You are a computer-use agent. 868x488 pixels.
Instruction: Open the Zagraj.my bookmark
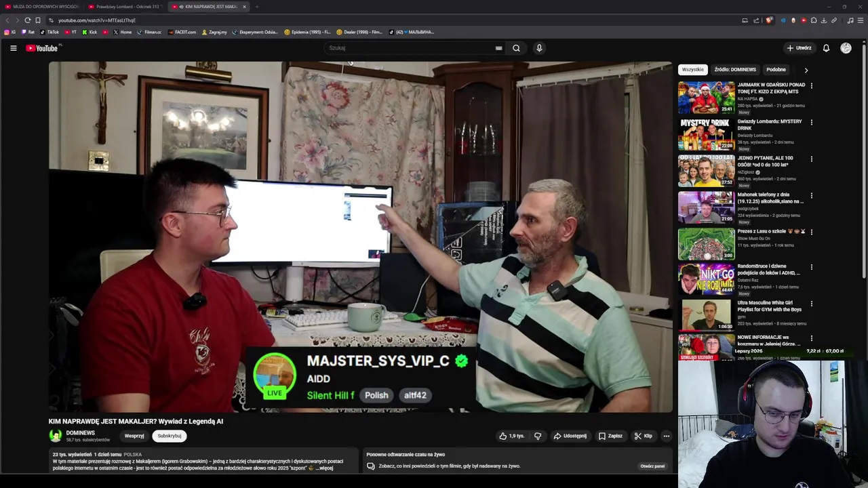pos(215,32)
